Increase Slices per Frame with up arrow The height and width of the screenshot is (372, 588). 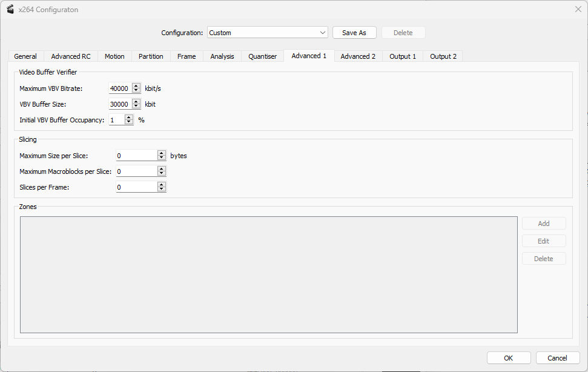coord(162,185)
